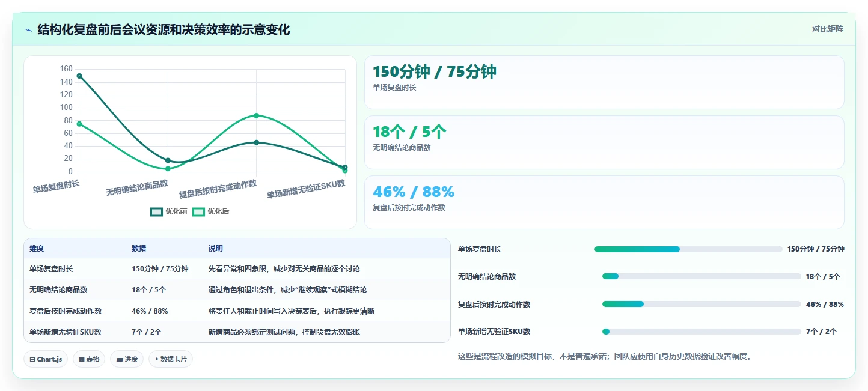The width and height of the screenshot is (868, 391).
Task: Click description 将责任人和截止时间写入决策表后 text
Action: [x=292, y=311]
